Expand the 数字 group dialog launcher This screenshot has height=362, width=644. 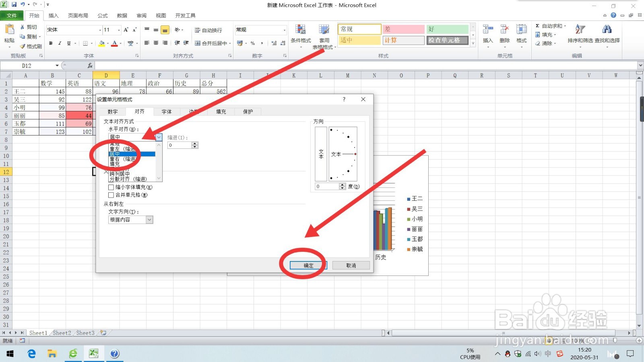[x=285, y=56]
